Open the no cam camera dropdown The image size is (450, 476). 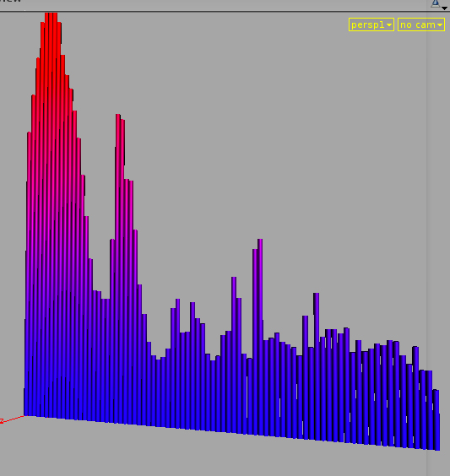pos(421,24)
